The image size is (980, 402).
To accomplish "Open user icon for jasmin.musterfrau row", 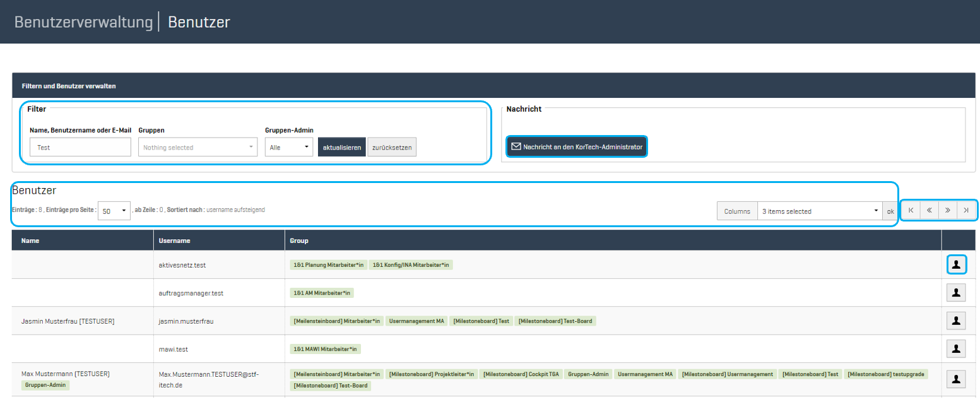I will (x=956, y=321).
